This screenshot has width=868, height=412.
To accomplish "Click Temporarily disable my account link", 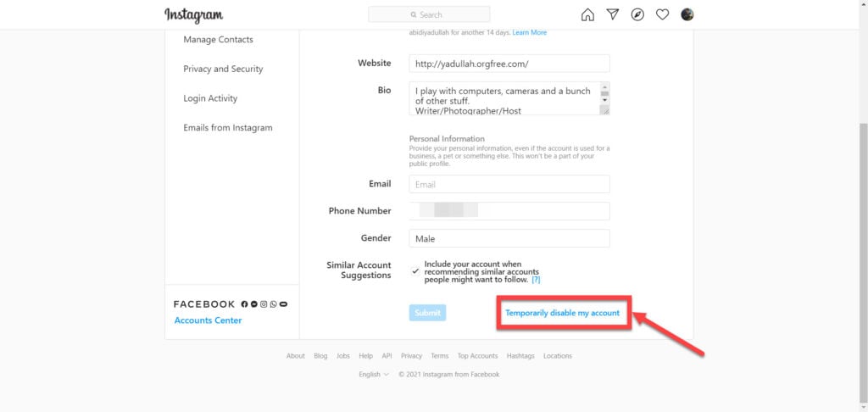I will [563, 313].
